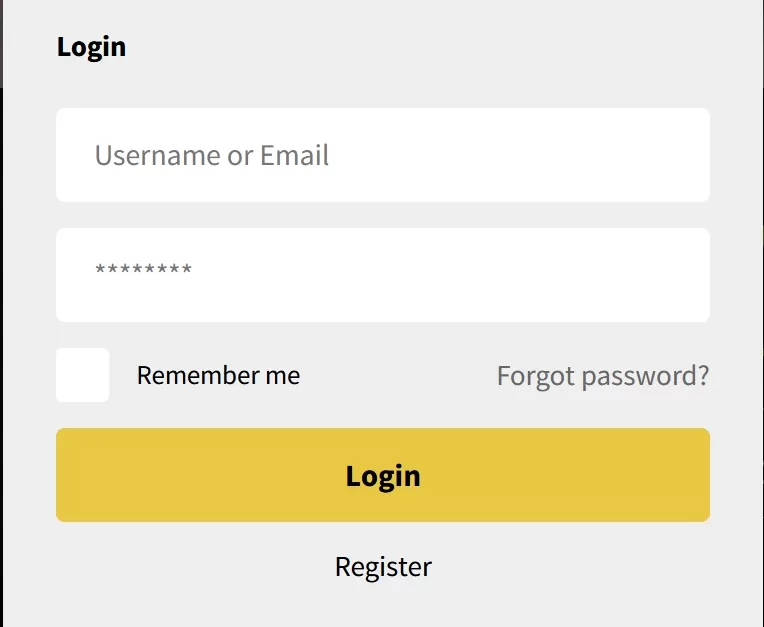Toggle the Remember me option
The width and height of the screenshot is (764, 627).
(x=83, y=375)
